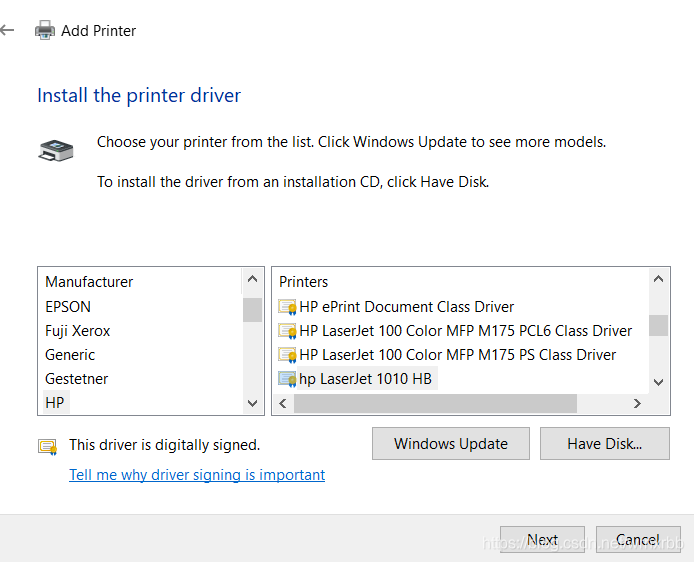Open 'Tell me why driver signing is important'
The width and height of the screenshot is (694, 562).
[197, 475]
